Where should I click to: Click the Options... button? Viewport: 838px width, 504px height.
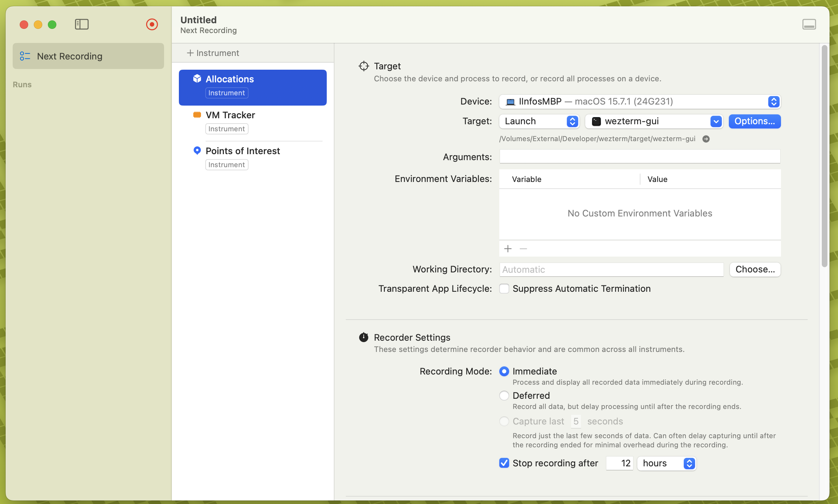click(754, 121)
